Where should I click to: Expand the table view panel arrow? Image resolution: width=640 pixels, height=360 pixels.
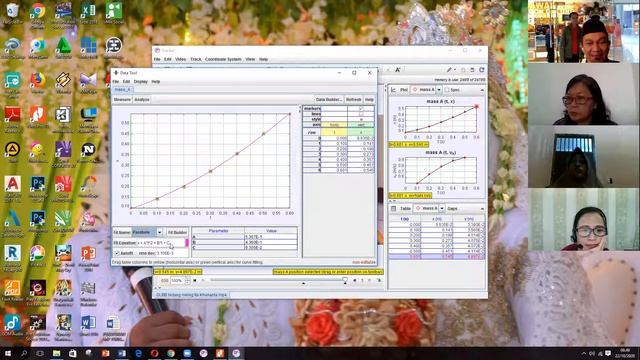click(482, 209)
